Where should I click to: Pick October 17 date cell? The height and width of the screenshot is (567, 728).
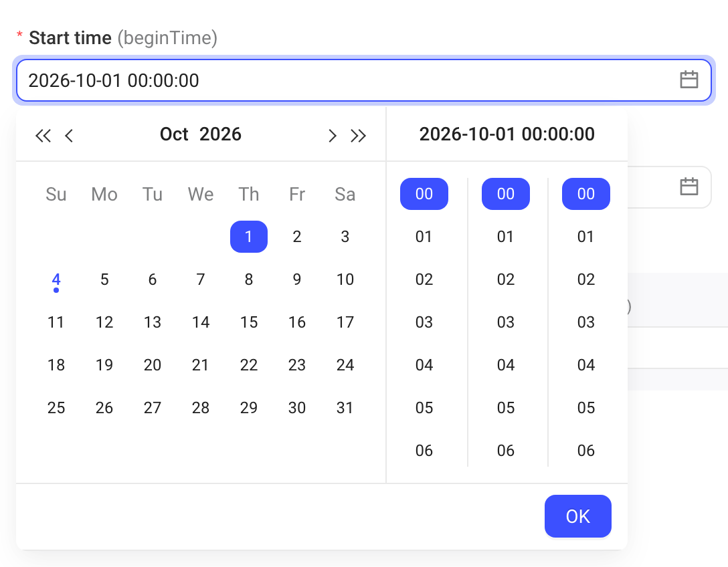coord(345,322)
